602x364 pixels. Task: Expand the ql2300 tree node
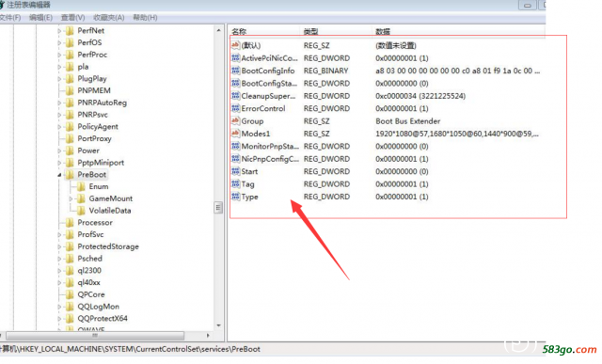[59, 271]
